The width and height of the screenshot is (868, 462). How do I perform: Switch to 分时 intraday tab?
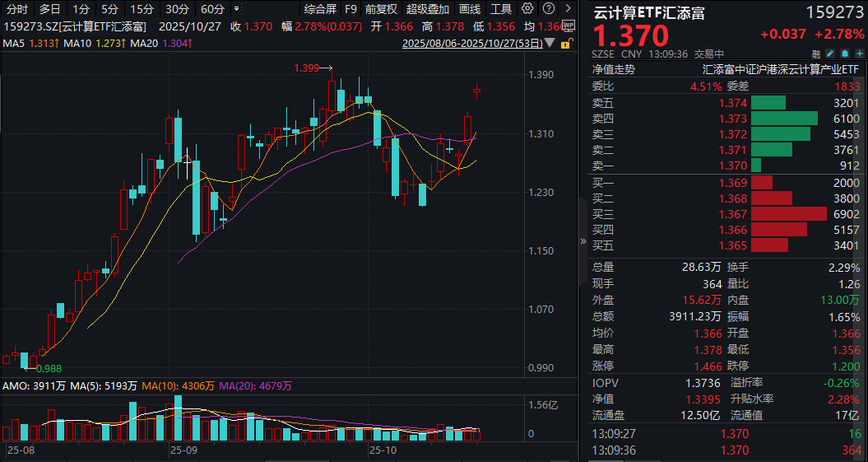point(16,10)
